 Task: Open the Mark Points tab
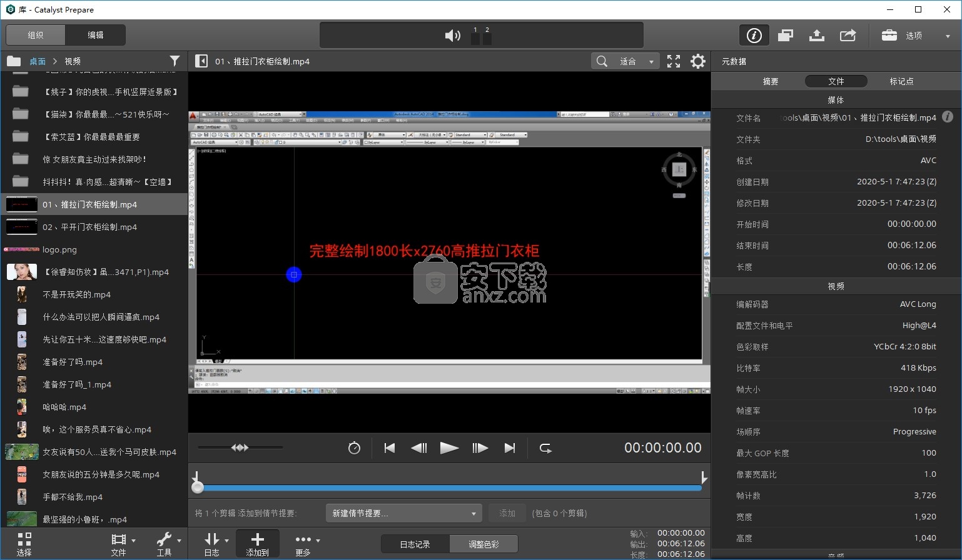[x=901, y=81]
